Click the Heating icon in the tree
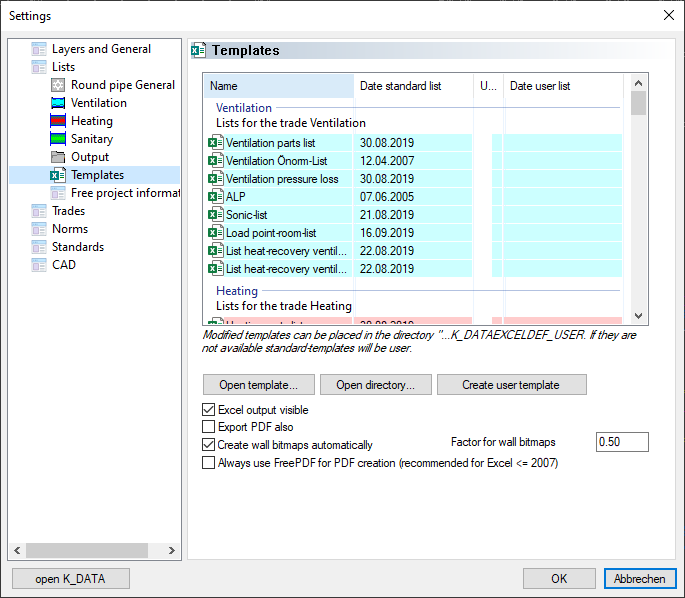The height and width of the screenshot is (598, 685). 58,121
